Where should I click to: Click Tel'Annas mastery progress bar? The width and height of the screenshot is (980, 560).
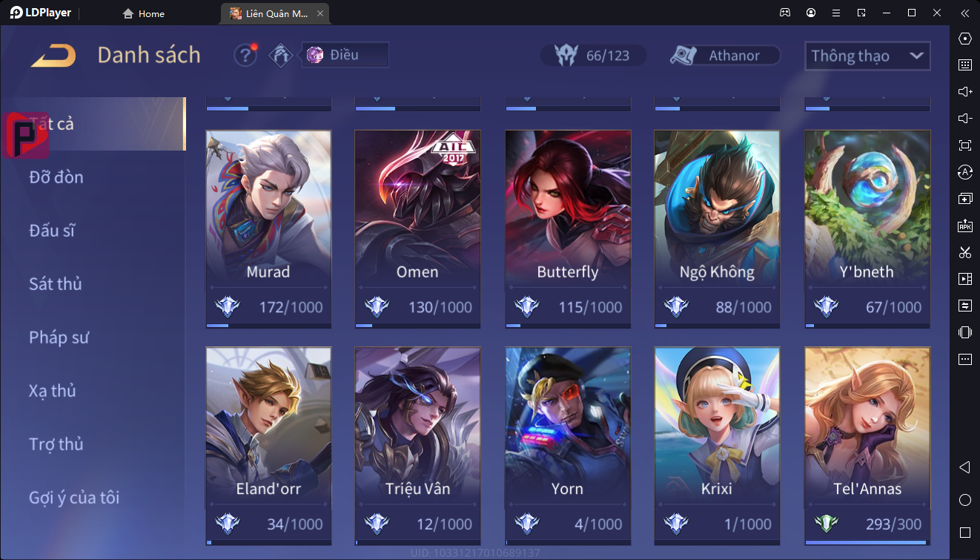[867, 543]
